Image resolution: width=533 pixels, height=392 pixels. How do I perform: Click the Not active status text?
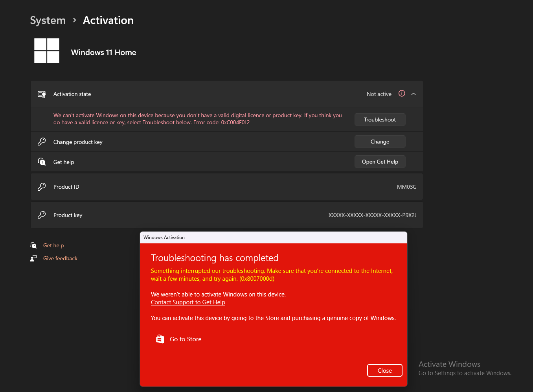[379, 94]
